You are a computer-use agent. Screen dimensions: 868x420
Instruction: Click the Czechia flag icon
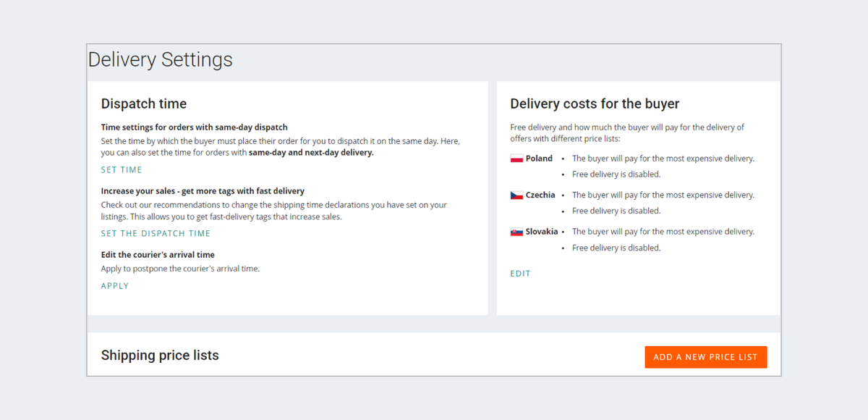tap(516, 196)
